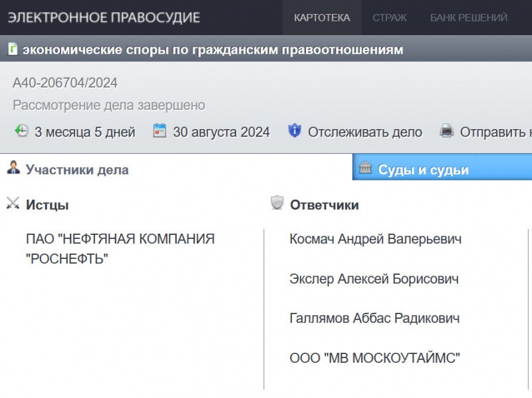This screenshot has height=398, width=532.
Task: Click the green document icon beside category title
Action: (13, 49)
